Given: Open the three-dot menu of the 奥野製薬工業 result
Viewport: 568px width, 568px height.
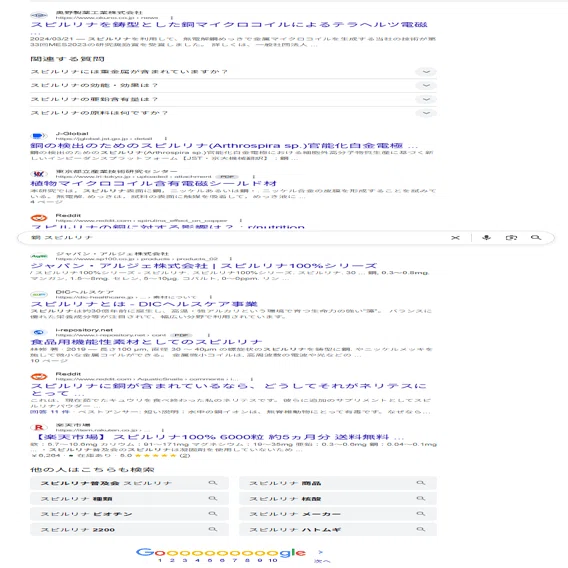Looking at the screenshot, I should [x=172, y=17].
